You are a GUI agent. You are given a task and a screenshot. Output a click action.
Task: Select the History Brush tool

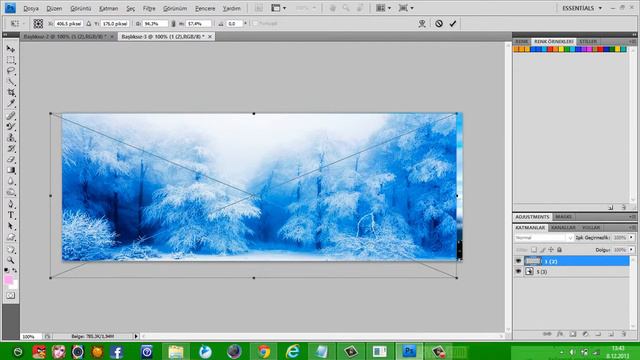point(11,149)
